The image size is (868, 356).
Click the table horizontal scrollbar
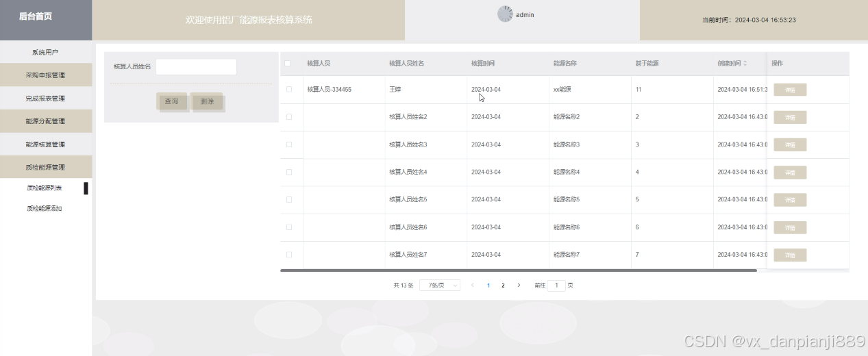[x=519, y=270]
